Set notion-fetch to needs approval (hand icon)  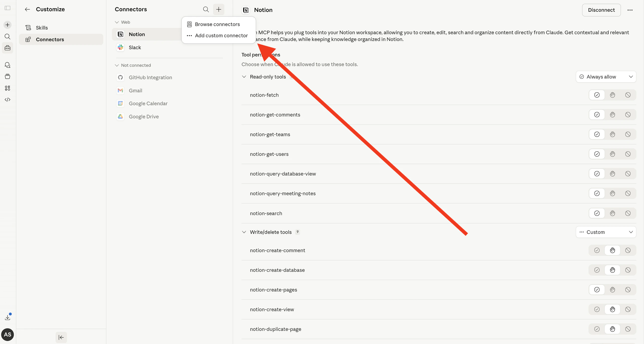612,95
